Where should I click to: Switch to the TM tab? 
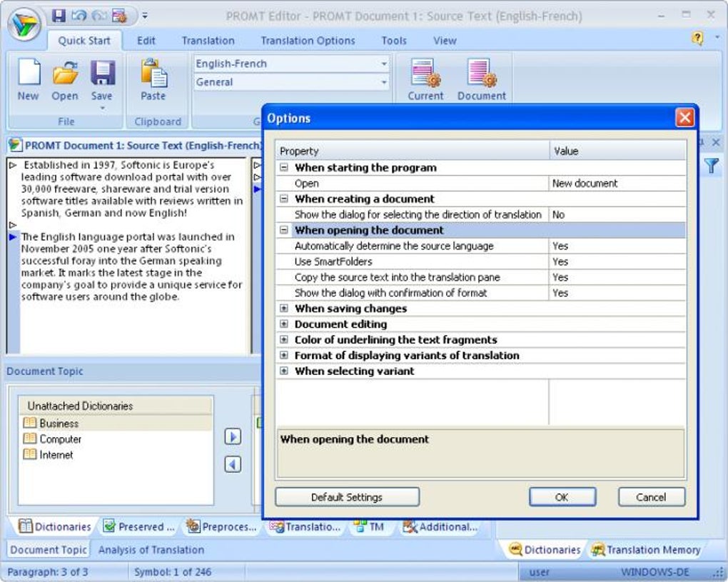(369, 527)
